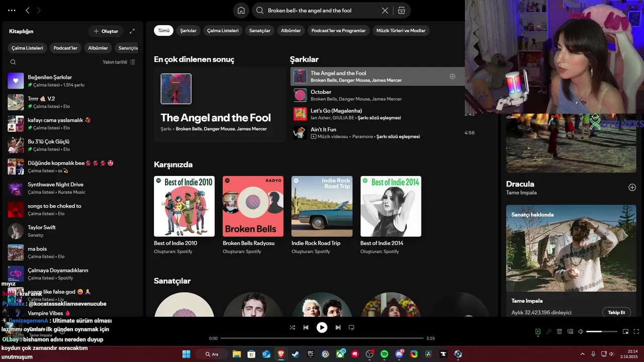Go back with the left arrow
Image resolution: width=644 pixels, height=362 pixels.
[x=28, y=10]
